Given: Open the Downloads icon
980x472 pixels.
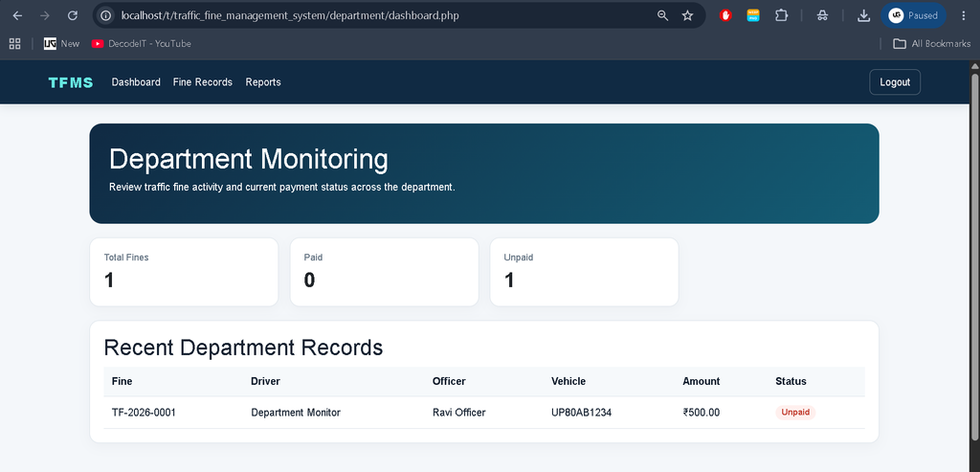Looking at the screenshot, I should (x=864, y=15).
